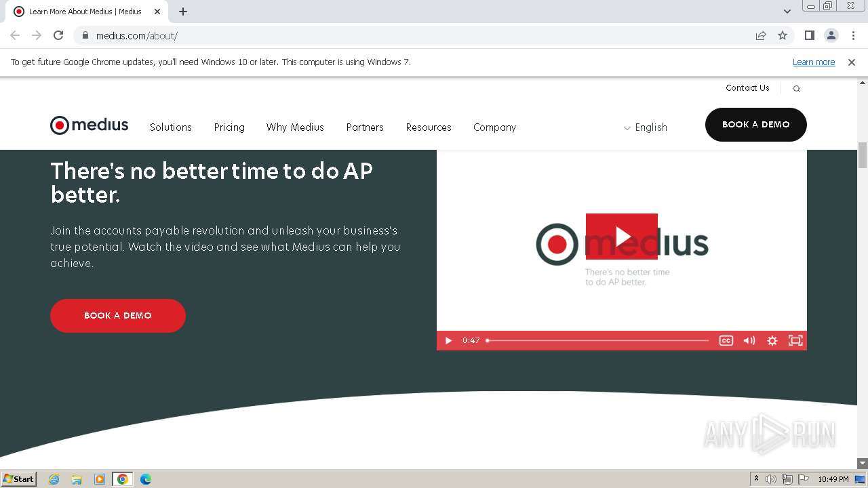Image resolution: width=868 pixels, height=488 pixels.
Task: Open the Chrome three-dot menu
Action: [x=853, y=35]
